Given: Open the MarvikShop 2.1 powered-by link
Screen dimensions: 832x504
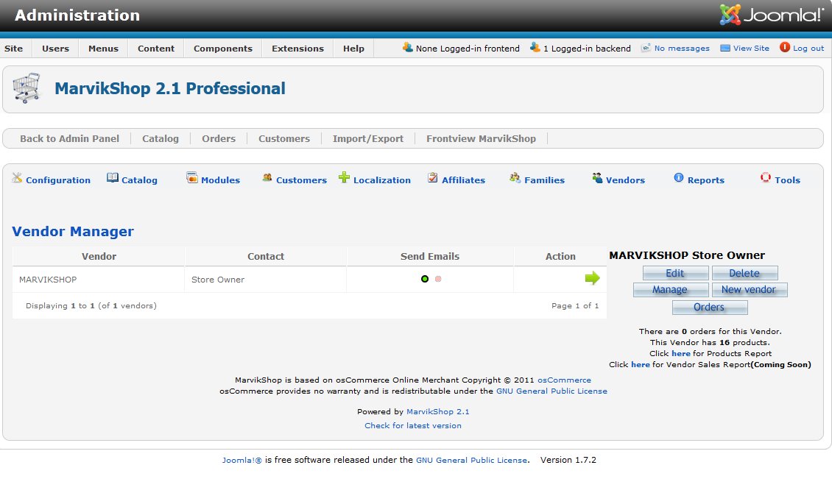Looking at the screenshot, I should point(438,412).
